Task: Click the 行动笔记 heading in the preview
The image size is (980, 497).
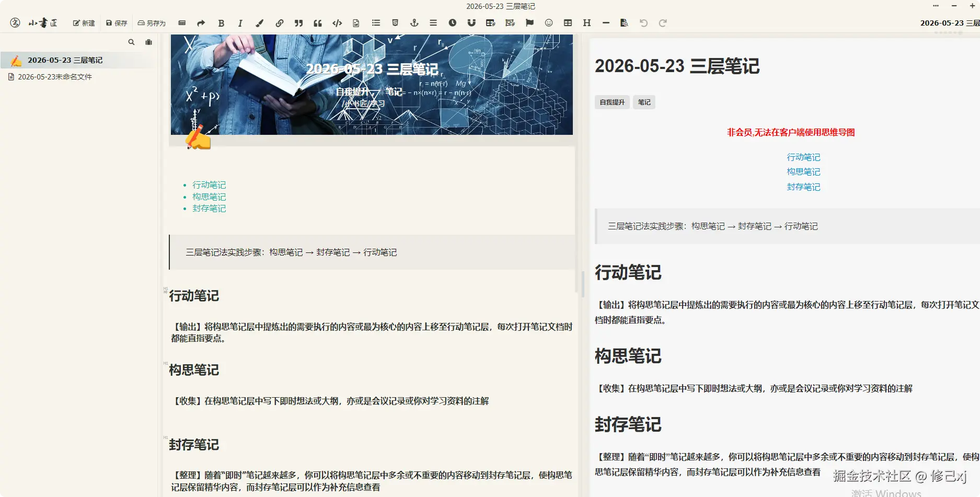Action: (x=628, y=273)
